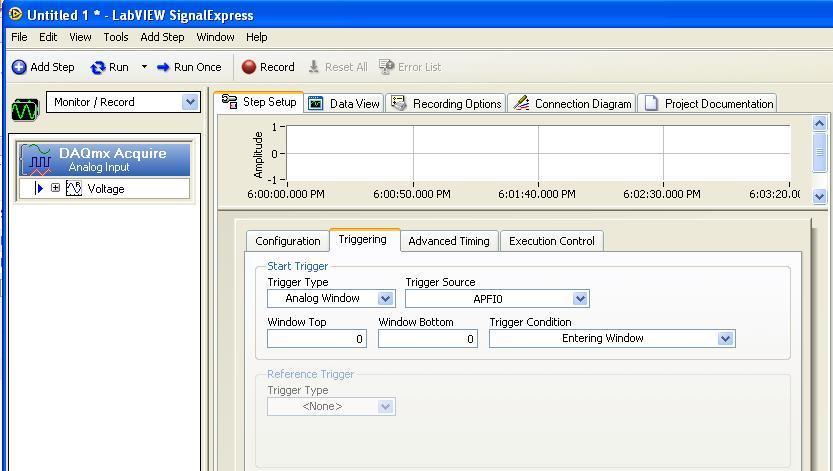The image size is (833, 471).
Task: Click the Monitor/Record oscilloscope icon
Action: [x=26, y=108]
